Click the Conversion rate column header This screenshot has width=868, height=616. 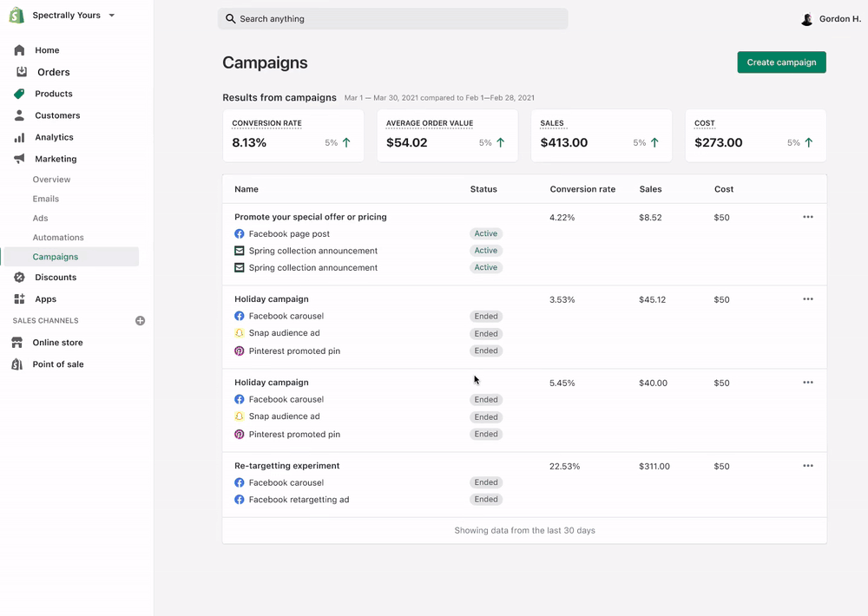coord(582,189)
